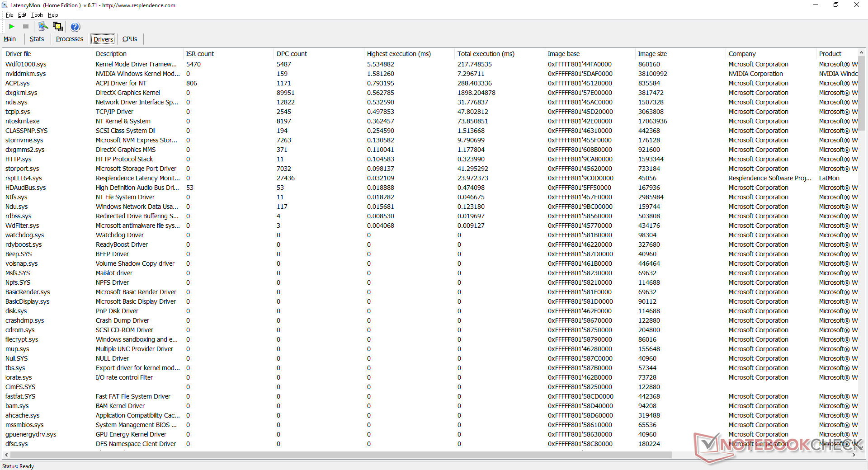The width and height of the screenshot is (868, 470).
Task: Sort by the Description column header
Action: tap(138, 54)
